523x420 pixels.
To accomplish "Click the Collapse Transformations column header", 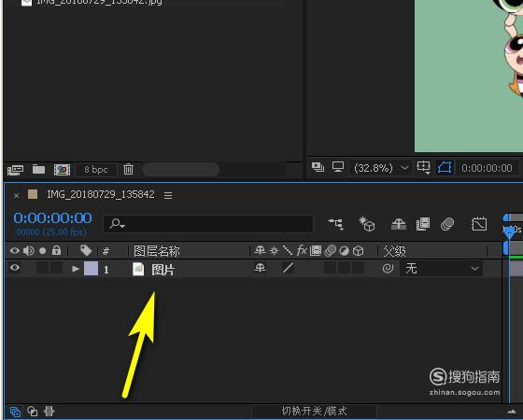I will coord(274,251).
